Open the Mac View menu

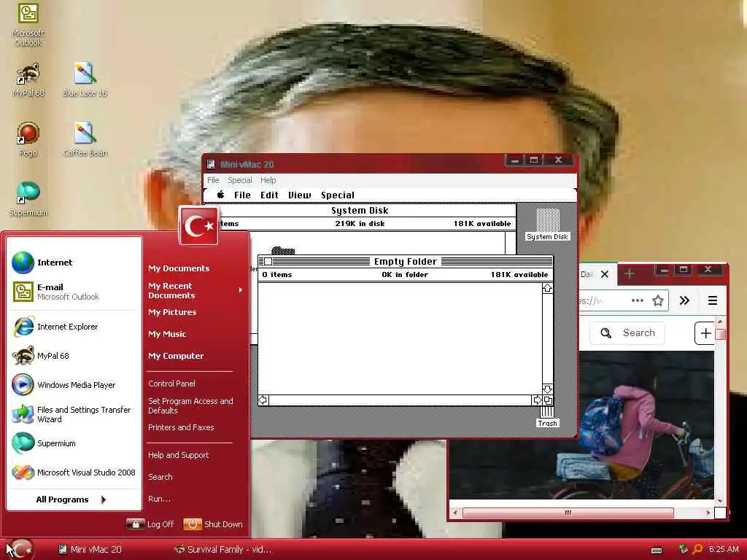[300, 195]
